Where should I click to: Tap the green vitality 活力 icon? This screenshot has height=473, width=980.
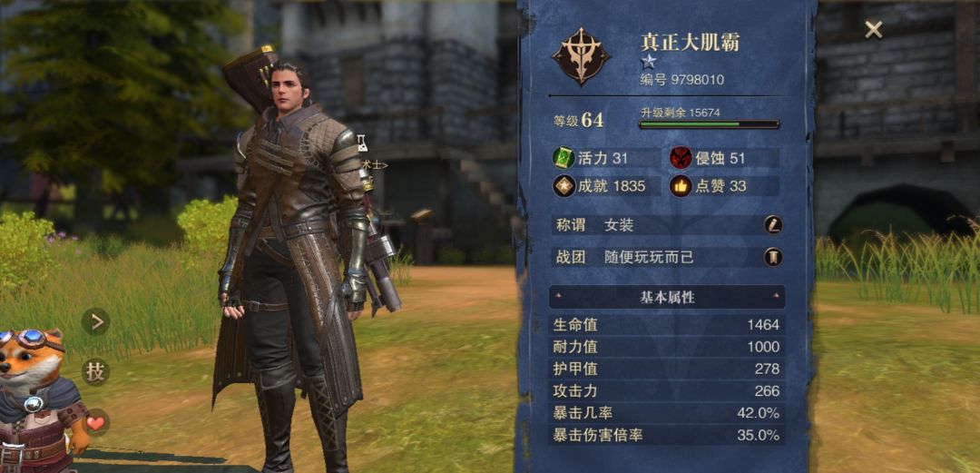click(x=563, y=158)
